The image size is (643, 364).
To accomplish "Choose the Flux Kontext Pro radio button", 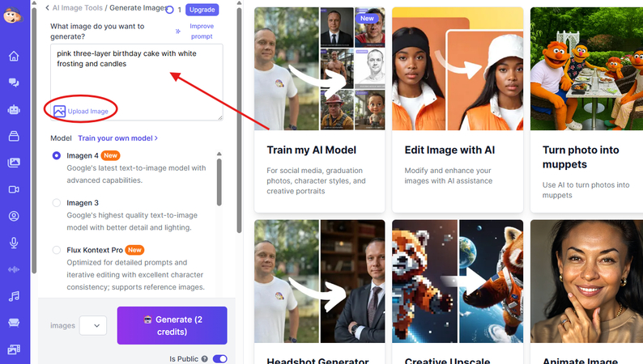I will [x=57, y=250].
